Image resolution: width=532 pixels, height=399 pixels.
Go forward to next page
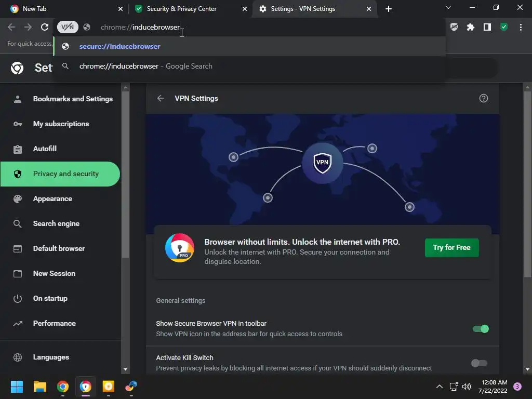(x=28, y=27)
